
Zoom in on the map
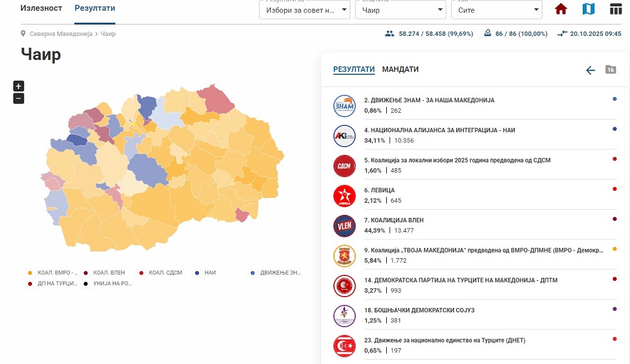19,86
